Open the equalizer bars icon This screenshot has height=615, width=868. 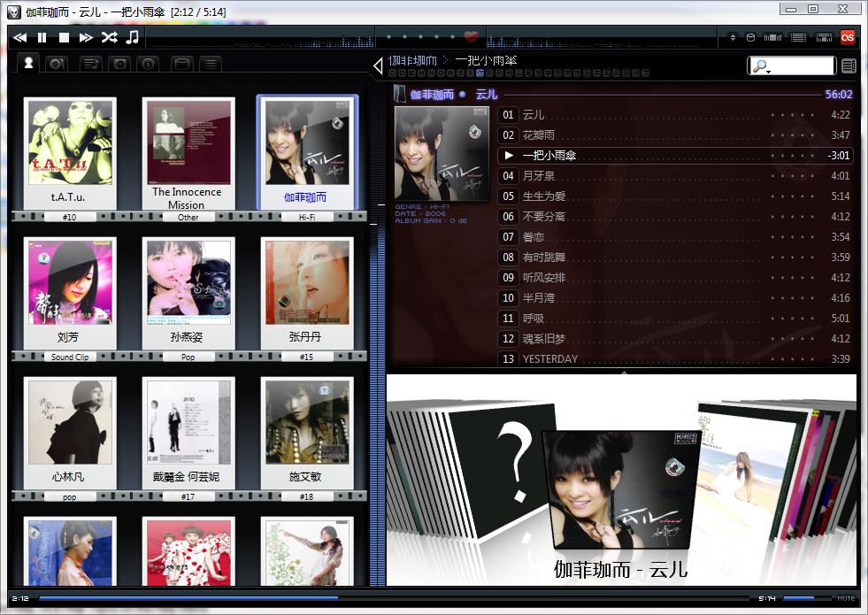(x=772, y=38)
